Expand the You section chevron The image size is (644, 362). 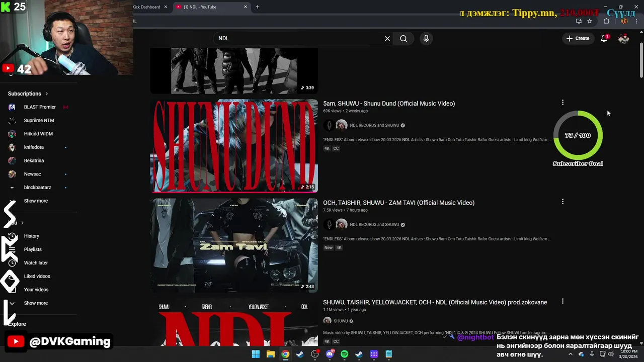coord(22,223)
